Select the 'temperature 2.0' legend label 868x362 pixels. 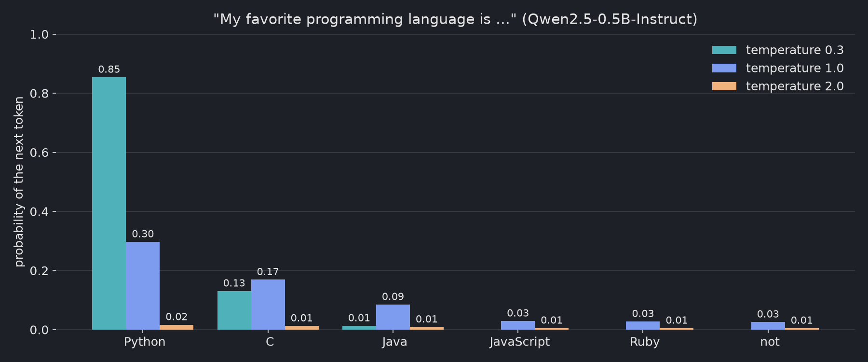tap(795, 86)
